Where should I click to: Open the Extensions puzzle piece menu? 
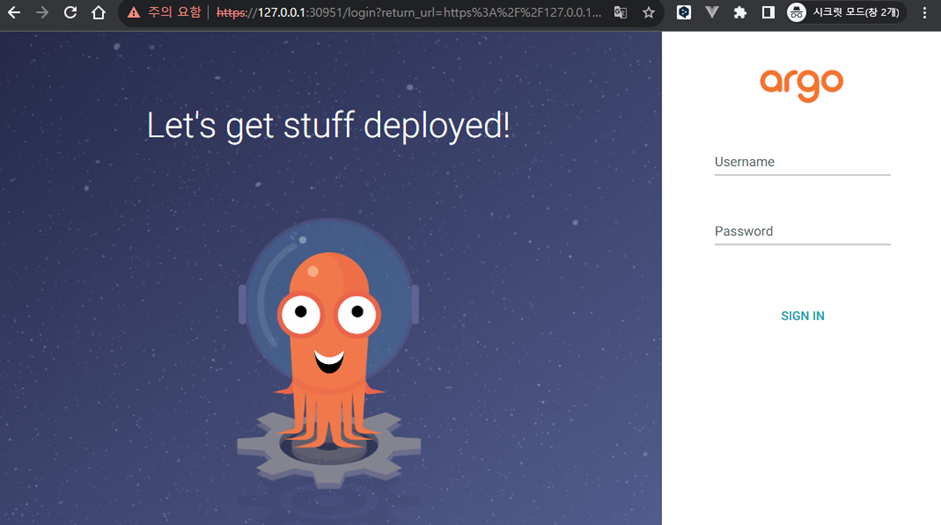tap(740, 12)
